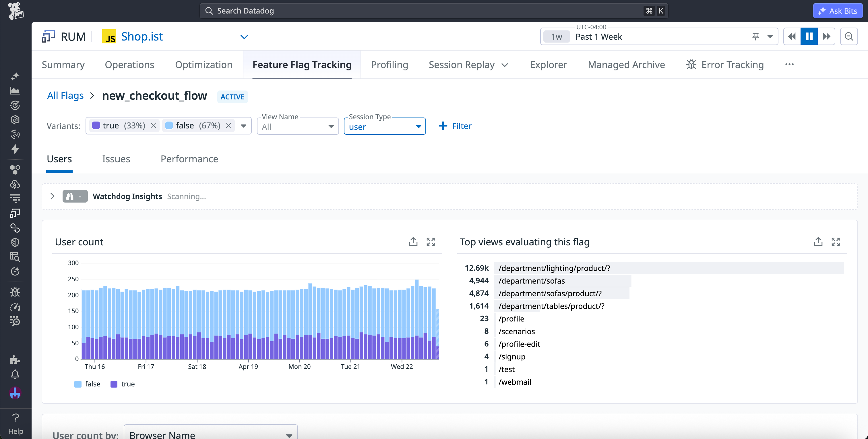Remove the true variant chip
This screenshot has height=439, width=868.
click(x=153, y=126)
